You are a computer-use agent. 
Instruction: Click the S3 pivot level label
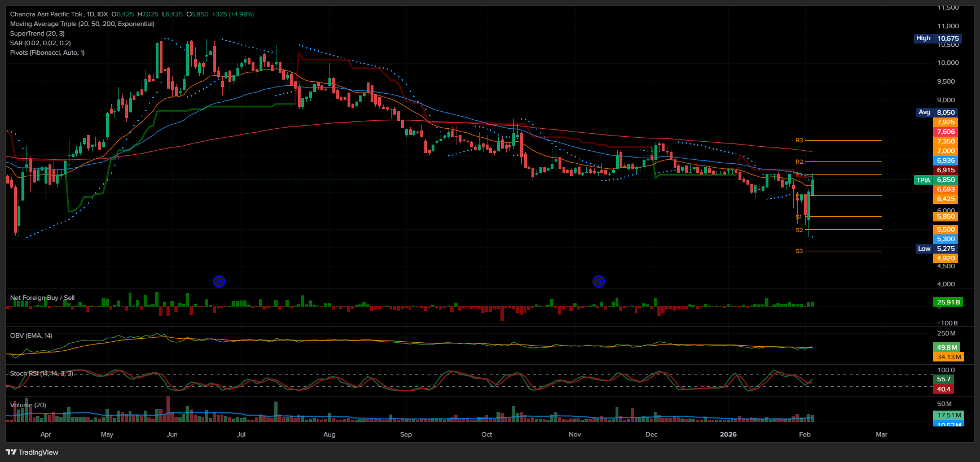(799, 251)
